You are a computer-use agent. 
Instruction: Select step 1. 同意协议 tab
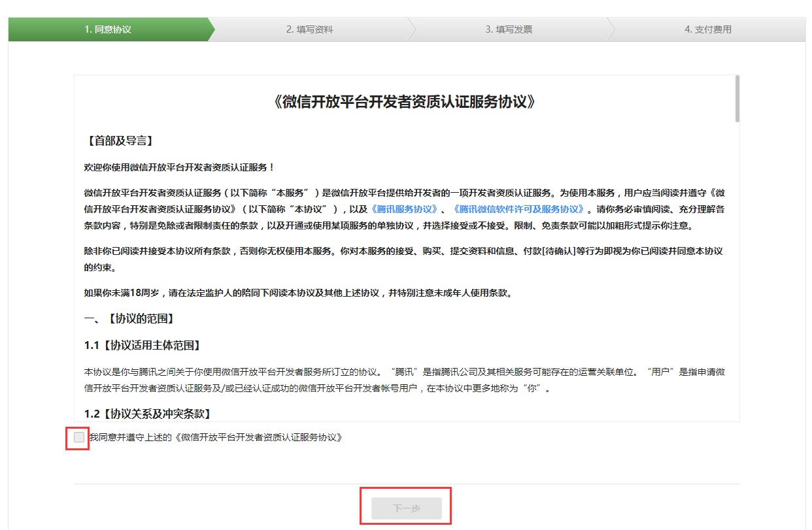click(x=109, y=29)
